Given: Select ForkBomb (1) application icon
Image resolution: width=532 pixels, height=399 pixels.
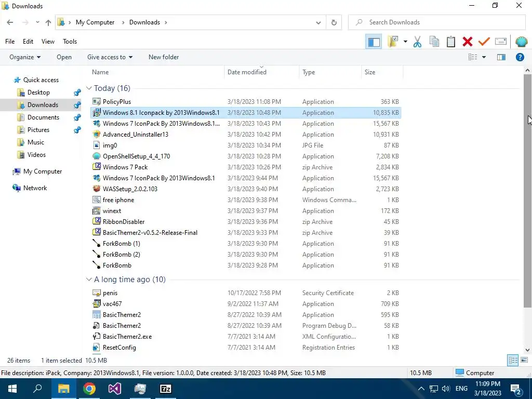Looking at the screenshot, I should (96, 243).
